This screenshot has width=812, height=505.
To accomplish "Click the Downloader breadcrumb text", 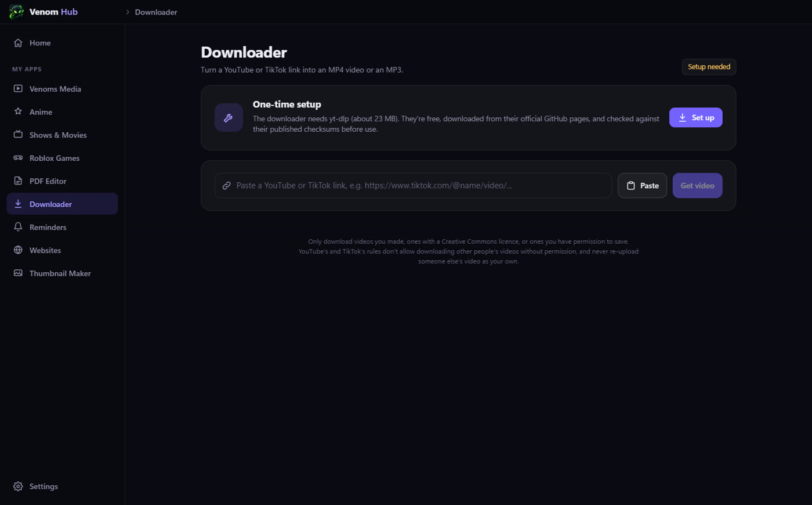I will (x=156, y=12).
